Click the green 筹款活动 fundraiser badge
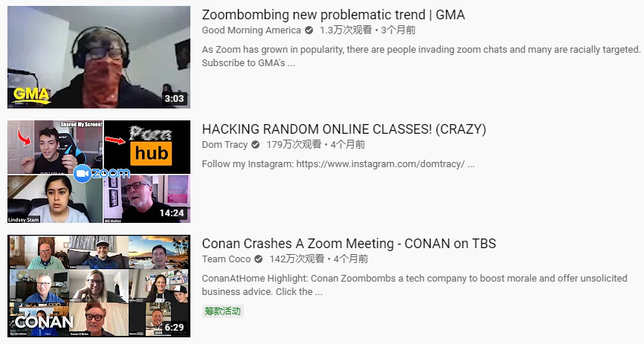The width and height of the screenshot is (644, 344). pyautogui.click(x=222, y=311)
